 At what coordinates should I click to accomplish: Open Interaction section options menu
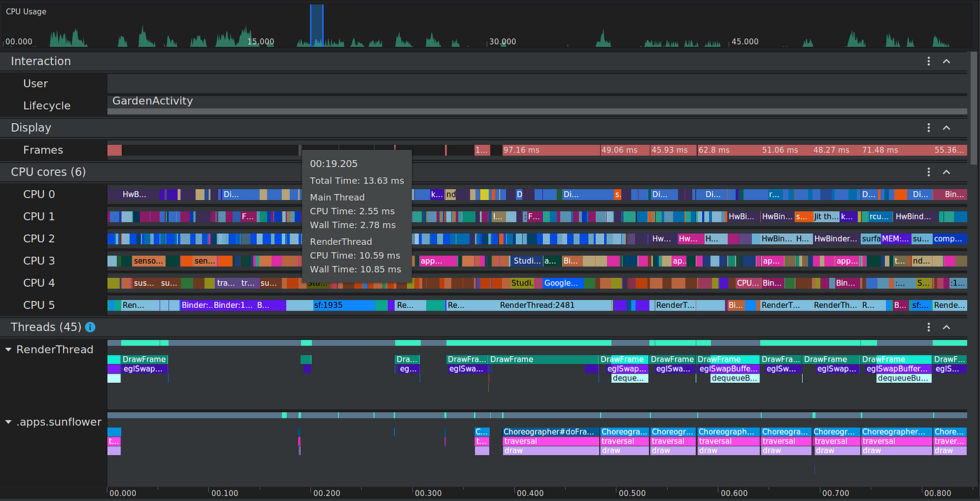(x=928, y=62)
